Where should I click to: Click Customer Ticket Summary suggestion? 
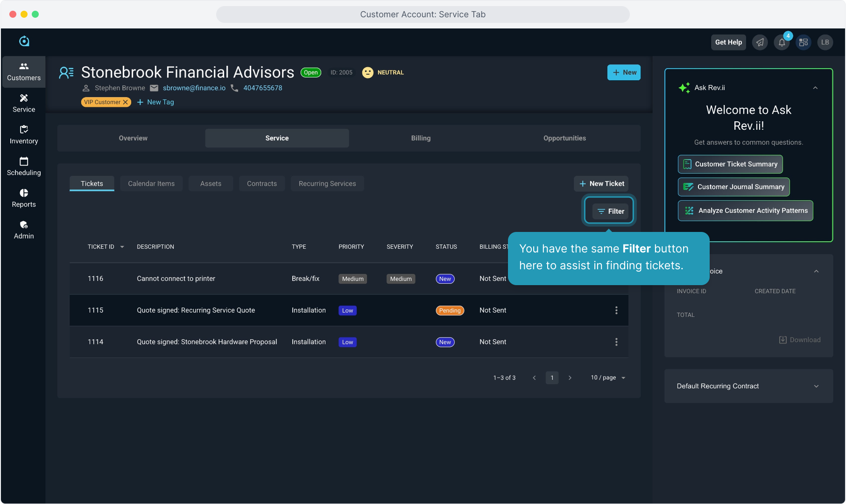point(730,164)
